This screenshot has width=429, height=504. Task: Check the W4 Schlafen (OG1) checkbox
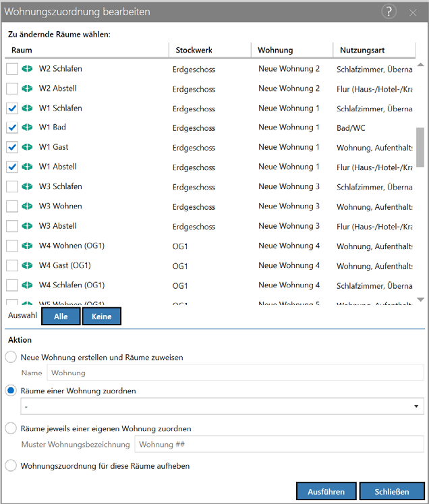tap(12, 285)
